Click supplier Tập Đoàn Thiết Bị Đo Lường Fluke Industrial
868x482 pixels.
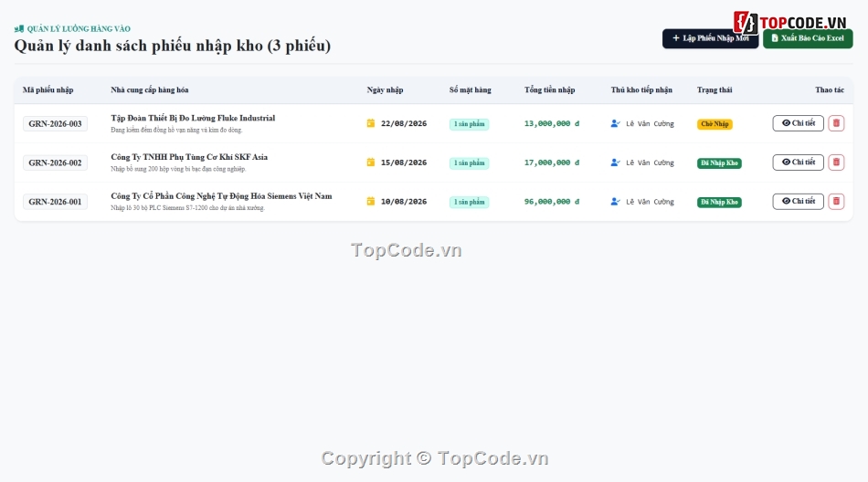tap(193, 118)
